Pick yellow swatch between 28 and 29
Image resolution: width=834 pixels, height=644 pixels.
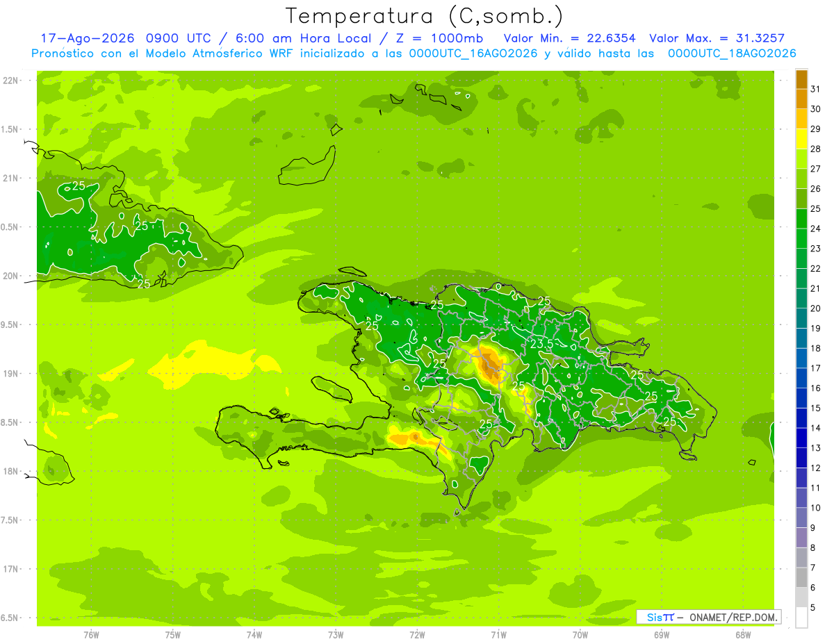coord(801,139)
